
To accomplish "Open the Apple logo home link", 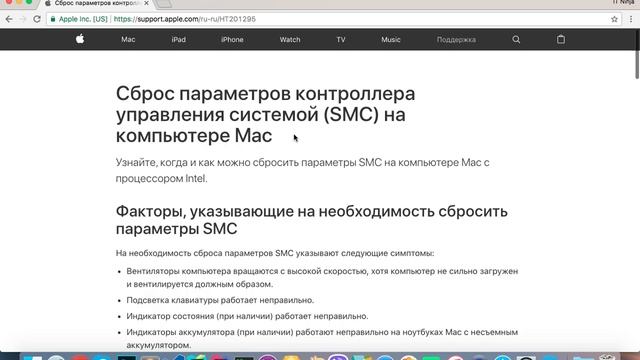I will (80, 39).
